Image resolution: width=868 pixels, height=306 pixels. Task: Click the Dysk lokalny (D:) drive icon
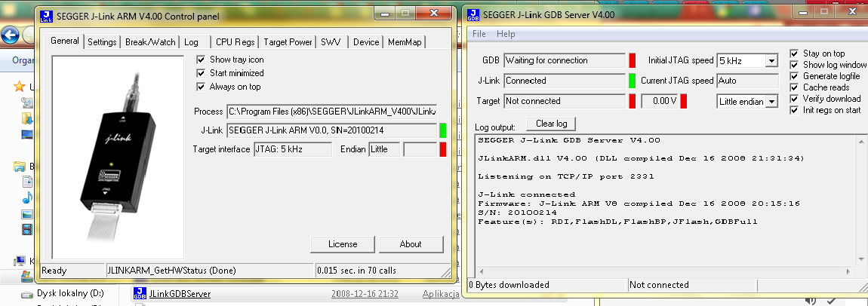(26, 294)
